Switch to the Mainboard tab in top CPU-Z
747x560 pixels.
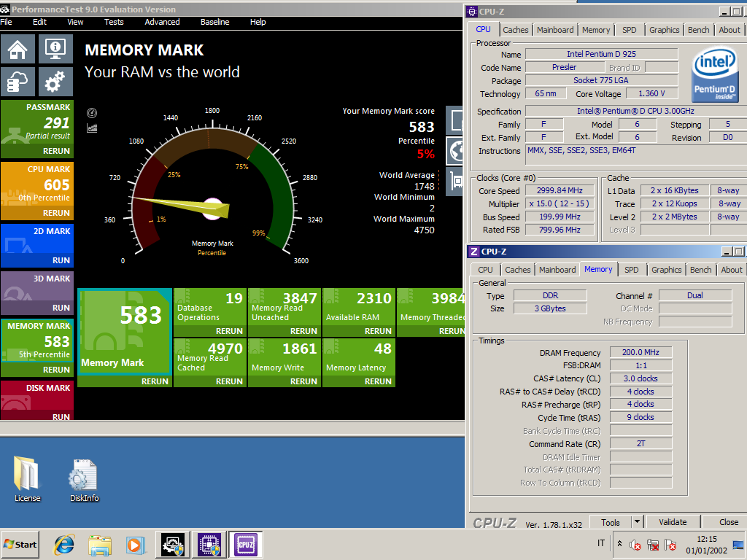[555, 30]
